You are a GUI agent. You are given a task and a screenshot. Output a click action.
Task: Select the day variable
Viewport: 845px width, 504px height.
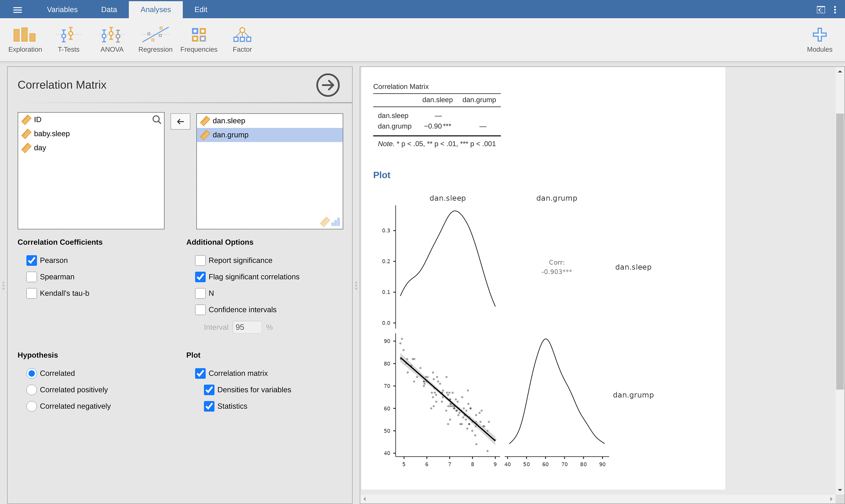coord(91,148)
